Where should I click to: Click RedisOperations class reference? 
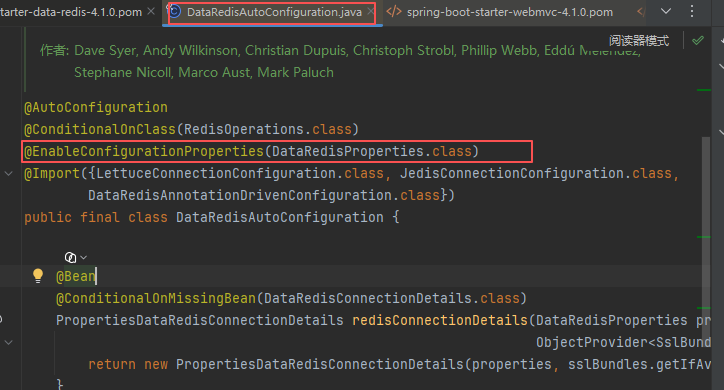[244, 129]
